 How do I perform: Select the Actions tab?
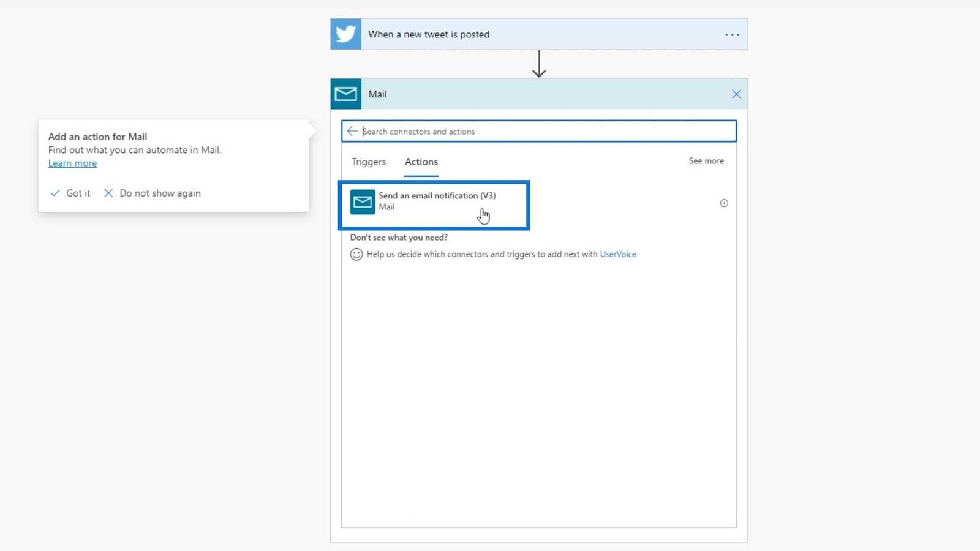point(421,162)
